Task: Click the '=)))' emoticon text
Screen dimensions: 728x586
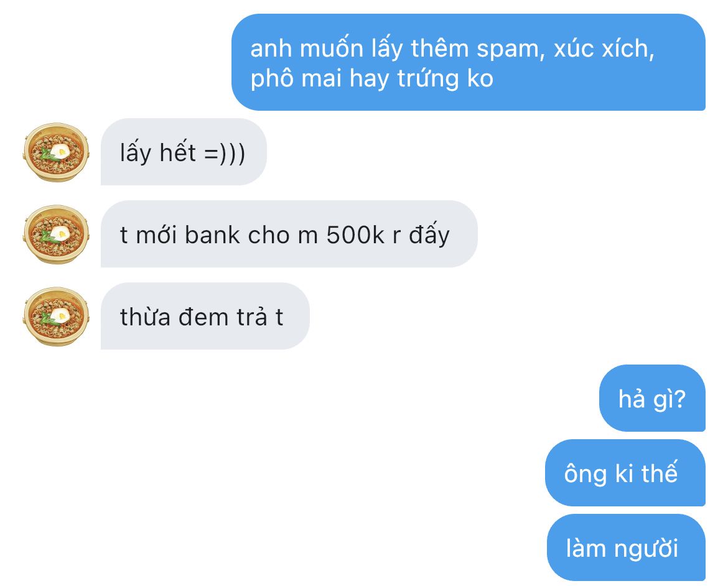Action: 225,153
